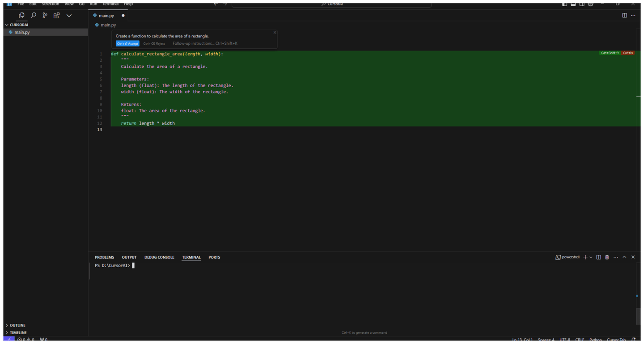
Task: Click the green Ctrl+Shift+Y accept badge
Action: 610,53
